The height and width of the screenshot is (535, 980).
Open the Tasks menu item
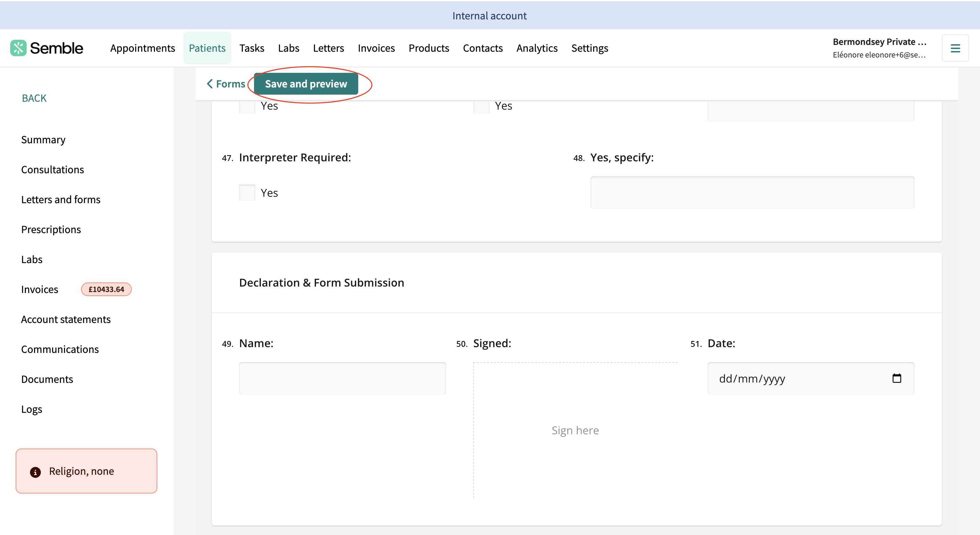[252, 48]
